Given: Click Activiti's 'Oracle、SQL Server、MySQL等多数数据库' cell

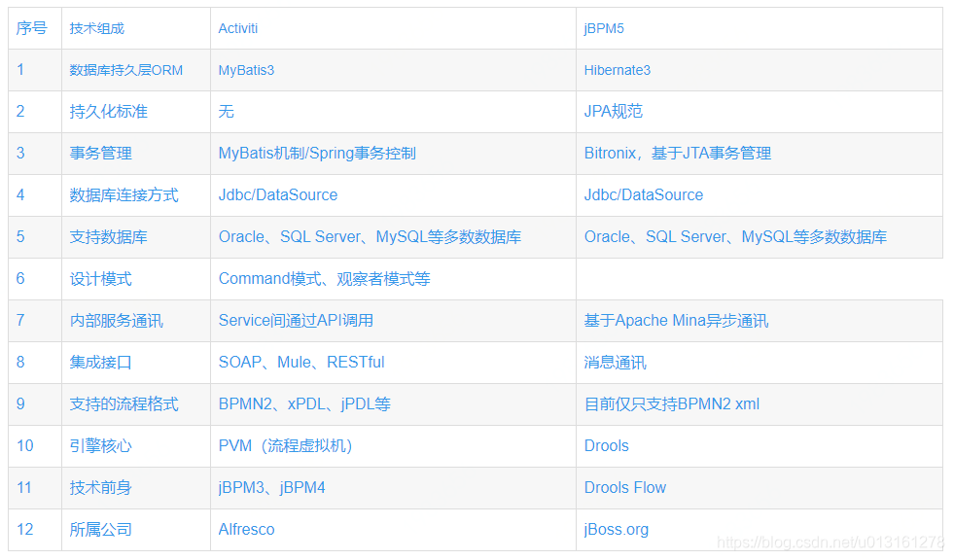Looking at the screenshot, I should [393, 237].
